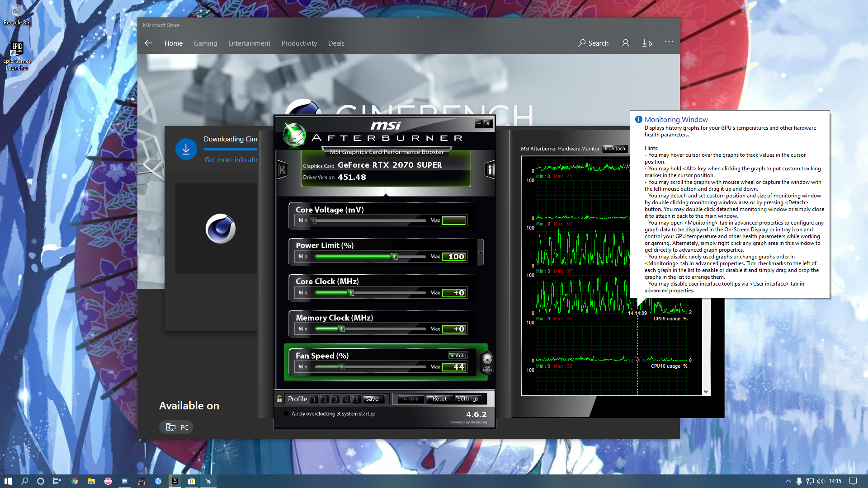Select profile slot 2
The height and width of the screenshot is (488, 868).
click(325, 399)
